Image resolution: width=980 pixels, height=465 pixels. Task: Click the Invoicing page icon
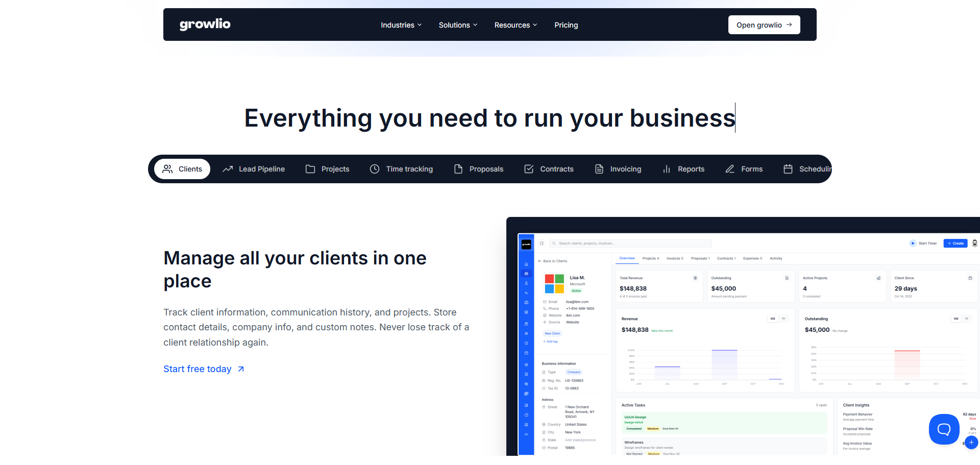(x=599, y=169)
